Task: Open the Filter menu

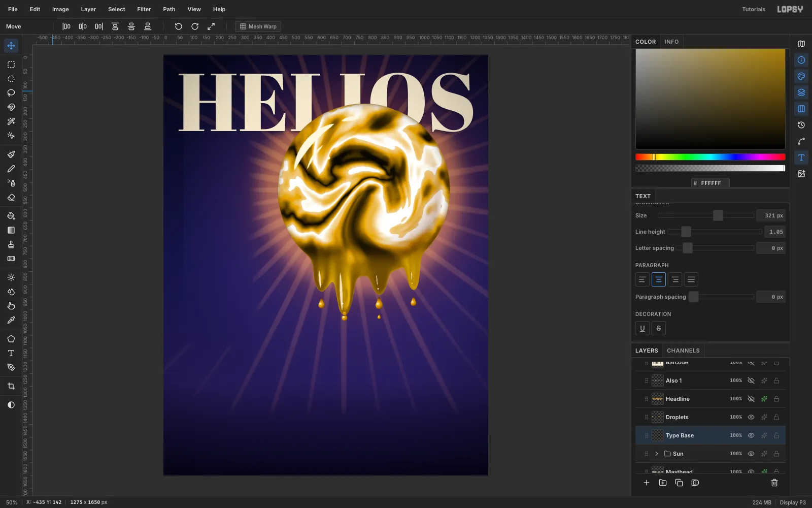Action: (x=144, y=9)
